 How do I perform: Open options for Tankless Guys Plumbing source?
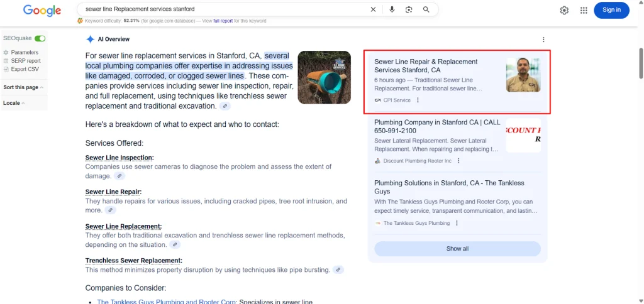pos(457,223)
